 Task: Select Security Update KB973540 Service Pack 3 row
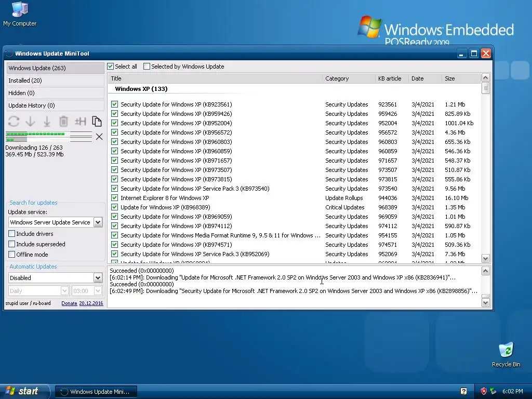[x=195, y=188]
